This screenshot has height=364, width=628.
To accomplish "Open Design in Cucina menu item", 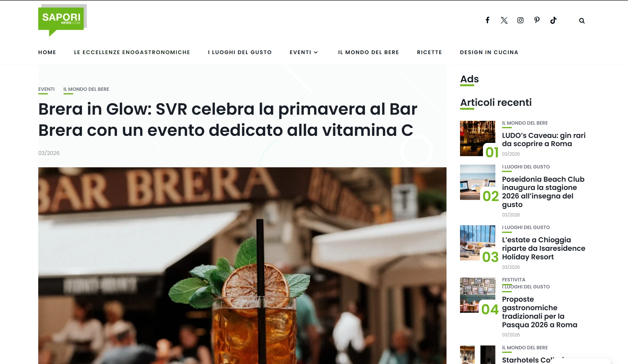I will point(489,52).
